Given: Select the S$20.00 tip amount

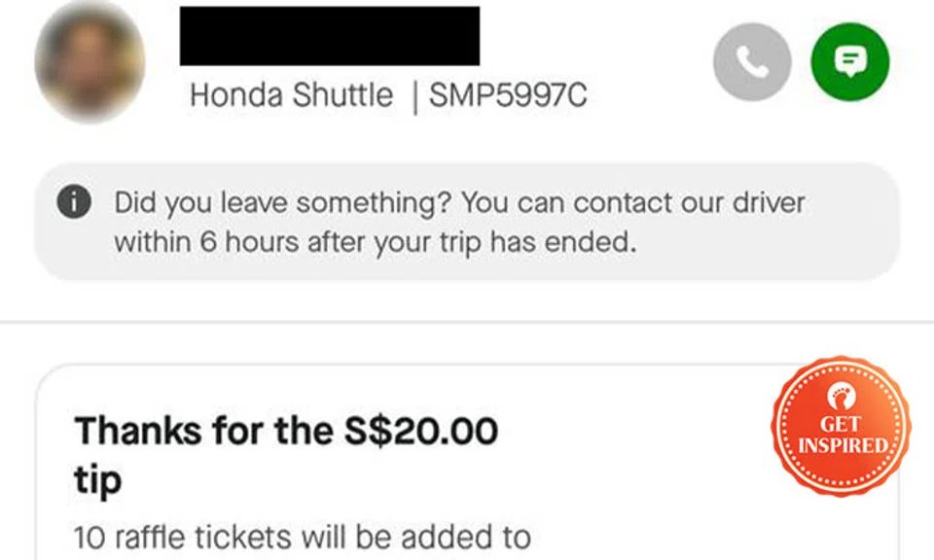Looking at the screenshot, I should pyautogui.click(x=420, y=431).
